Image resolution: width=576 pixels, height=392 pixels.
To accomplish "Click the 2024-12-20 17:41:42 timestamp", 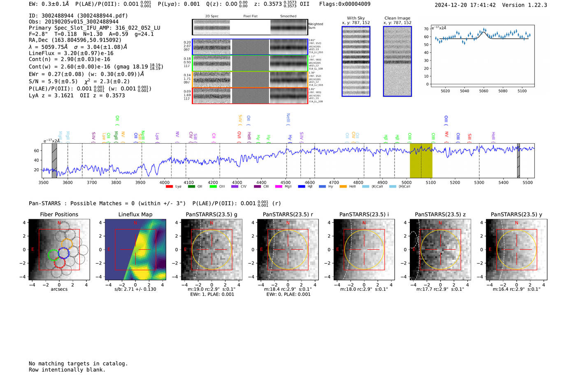I will point(465,5).
